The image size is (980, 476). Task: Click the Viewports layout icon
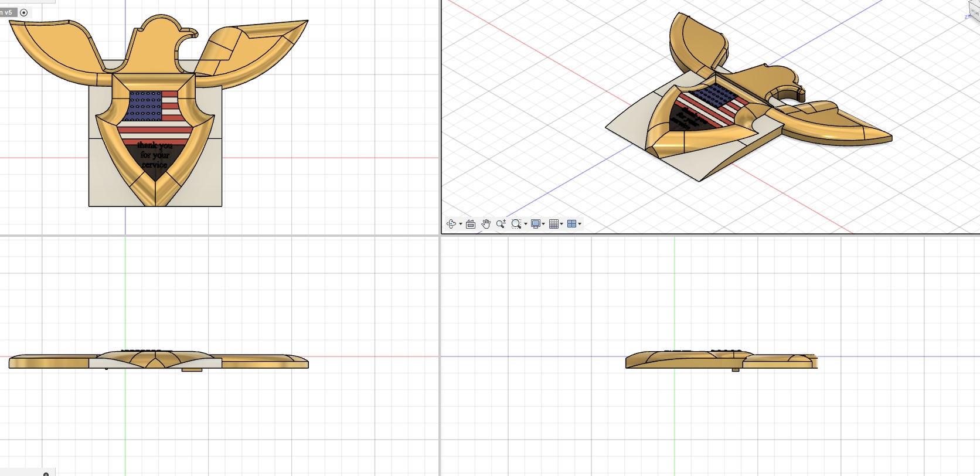pos(571,224)
